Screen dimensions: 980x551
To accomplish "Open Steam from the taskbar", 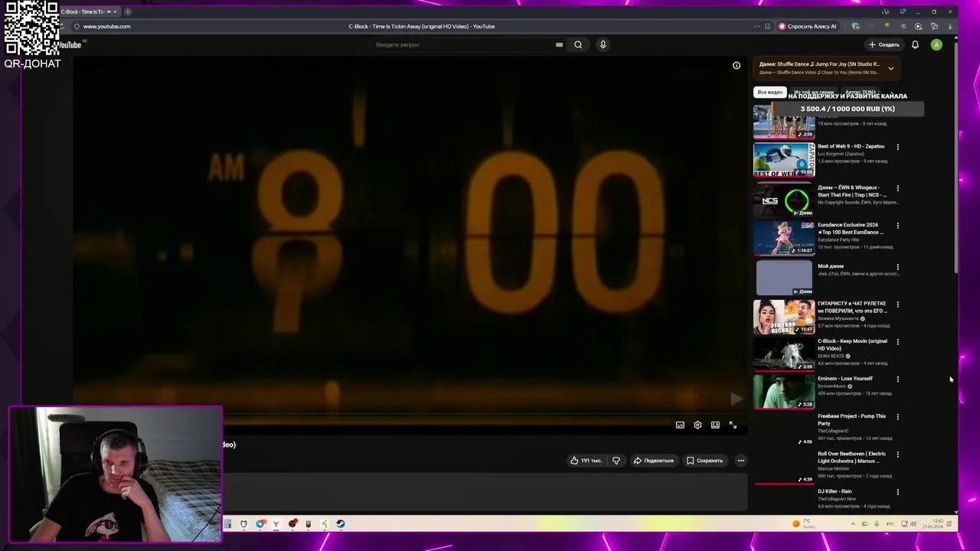I will coord(341,524).
